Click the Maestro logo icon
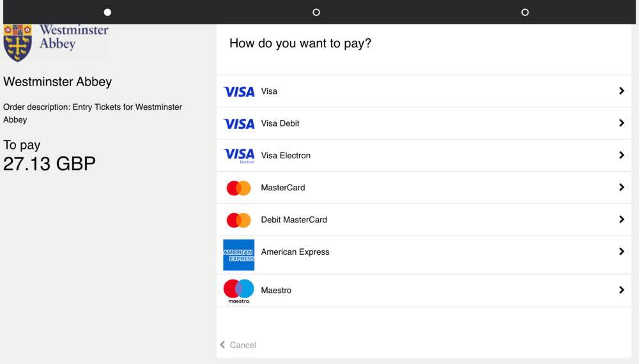Image resolution: width=639 pixels, height=364 pixels. pyautogui.click(x=239, y=291)
